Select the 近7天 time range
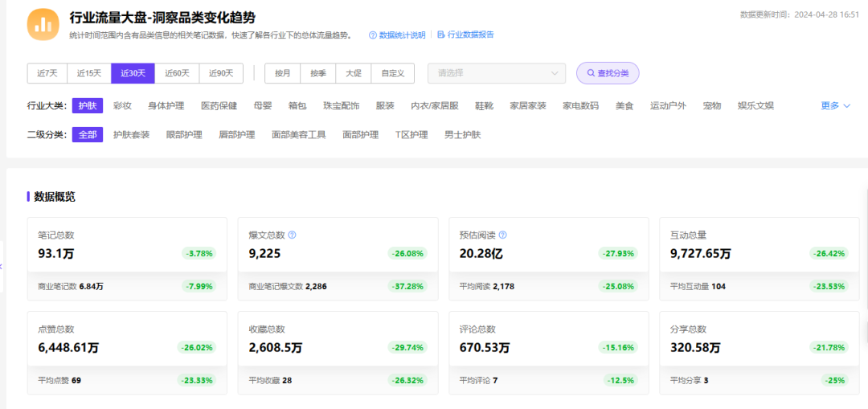Screen dimensions: 868x409 tap(47, 73)
